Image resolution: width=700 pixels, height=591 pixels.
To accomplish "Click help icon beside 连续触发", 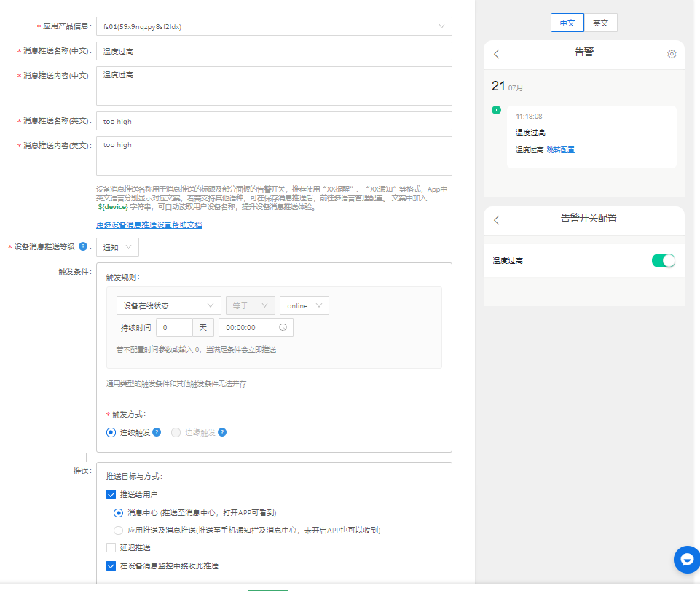I will tap(157, 432).
